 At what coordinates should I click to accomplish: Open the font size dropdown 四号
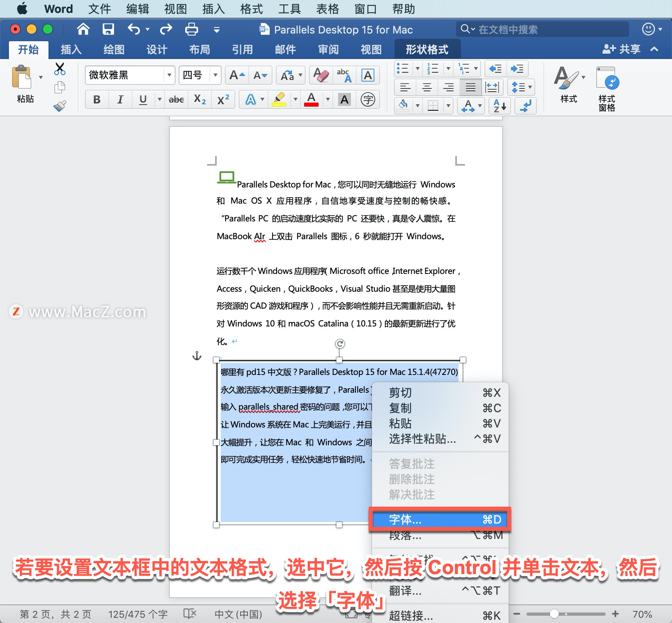coord(216,75)
